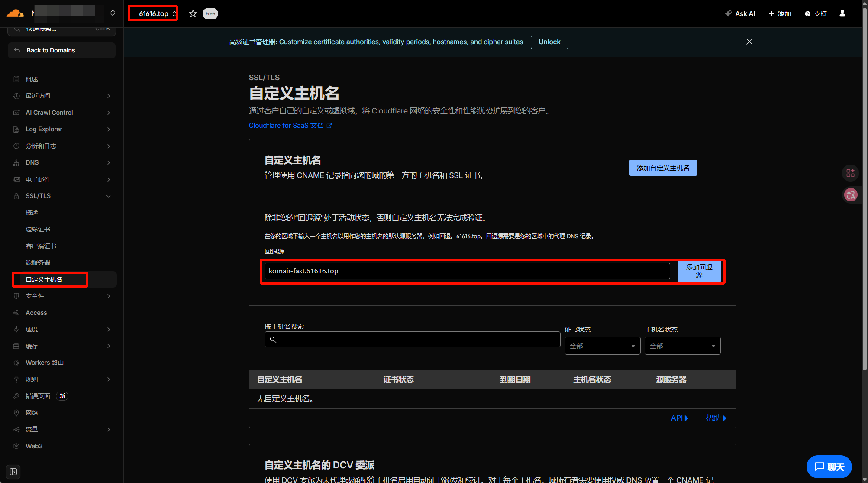Click the 添加自定义主机名 button

click(662, 168)
